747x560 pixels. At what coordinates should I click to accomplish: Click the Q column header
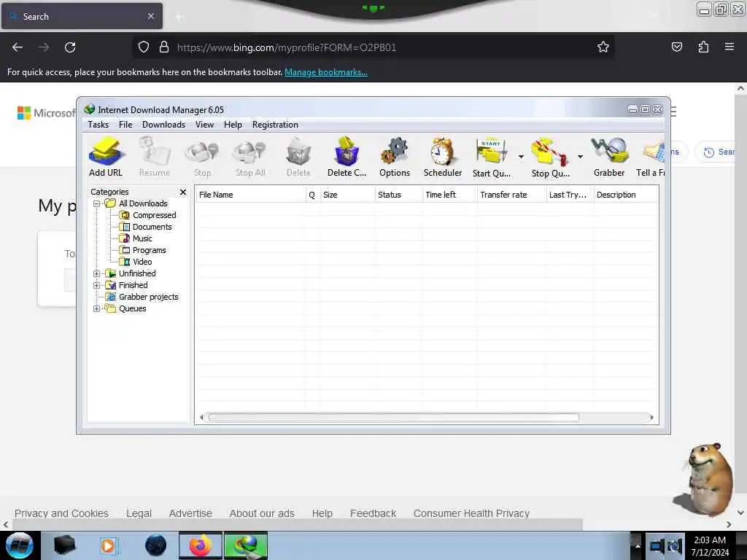[312, 195]
